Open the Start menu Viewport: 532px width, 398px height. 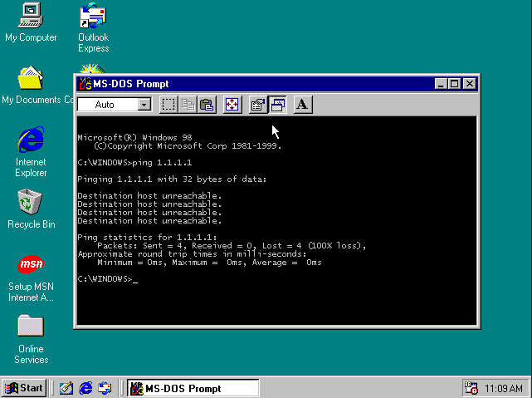coord(24,388)
